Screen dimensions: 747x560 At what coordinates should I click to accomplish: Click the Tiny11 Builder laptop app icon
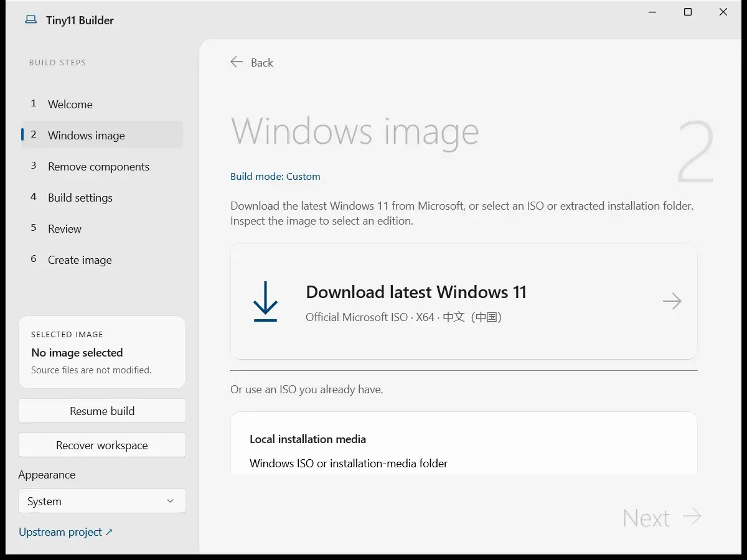click(x=31, y=20)
